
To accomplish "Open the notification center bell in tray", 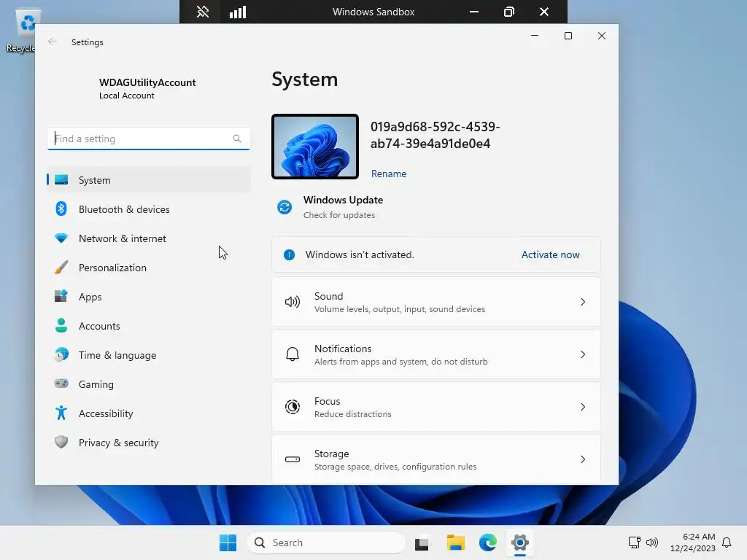I will 727,542.
